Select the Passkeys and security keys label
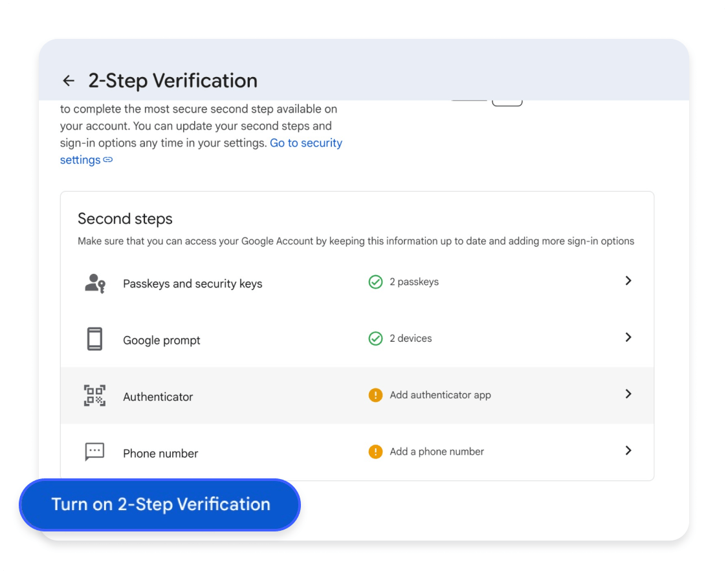Viewport: 728px width, 580px height. point(192,284)
